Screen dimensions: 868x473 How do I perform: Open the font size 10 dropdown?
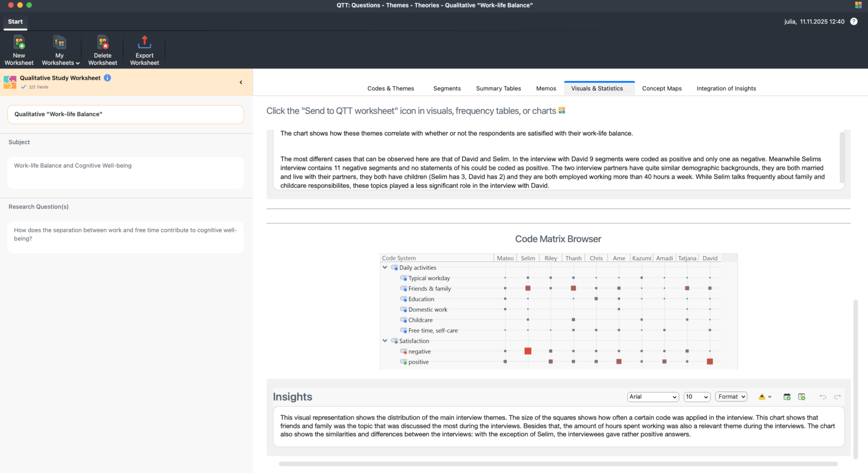click(x=697, y=397)
